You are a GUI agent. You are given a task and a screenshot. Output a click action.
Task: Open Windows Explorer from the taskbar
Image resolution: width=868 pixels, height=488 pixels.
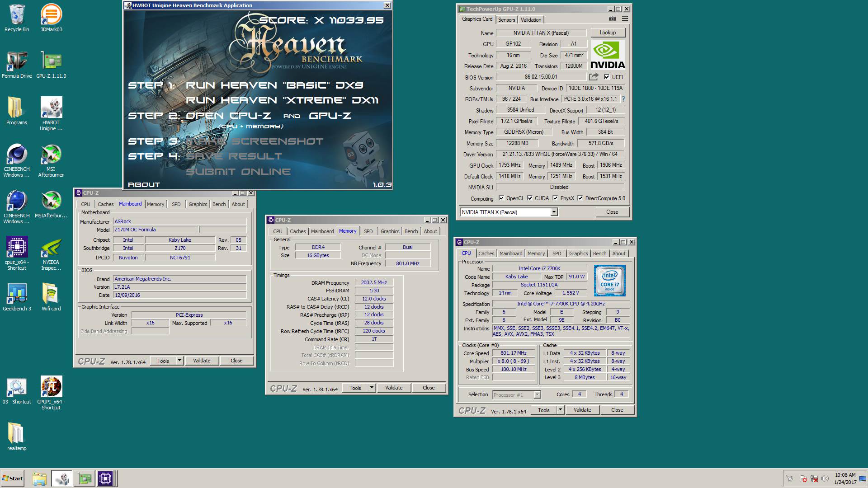pyautogui.click(x=39, y=479)
